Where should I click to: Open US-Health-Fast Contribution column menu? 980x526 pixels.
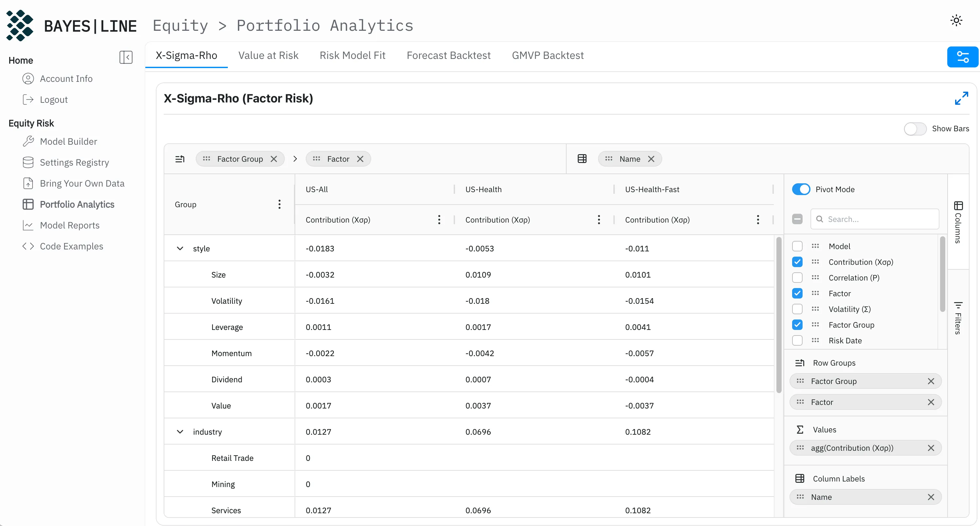coord(758,220)
